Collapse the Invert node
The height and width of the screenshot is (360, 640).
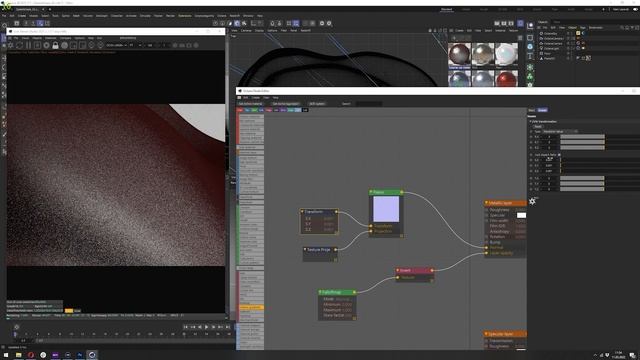[398, 270]
